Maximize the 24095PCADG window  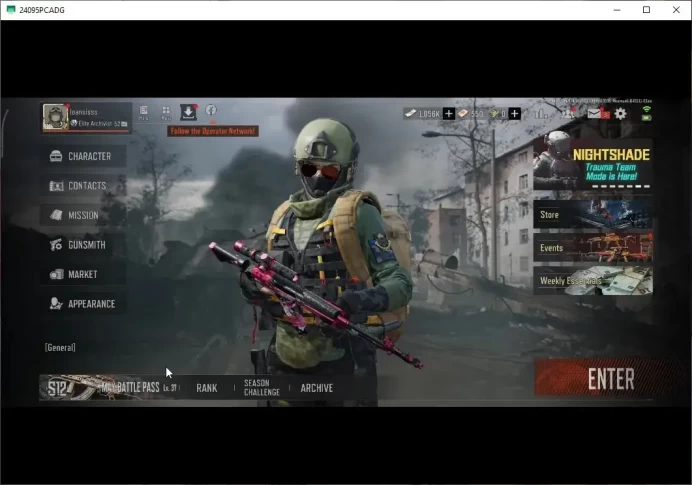(x=647, y=10)
